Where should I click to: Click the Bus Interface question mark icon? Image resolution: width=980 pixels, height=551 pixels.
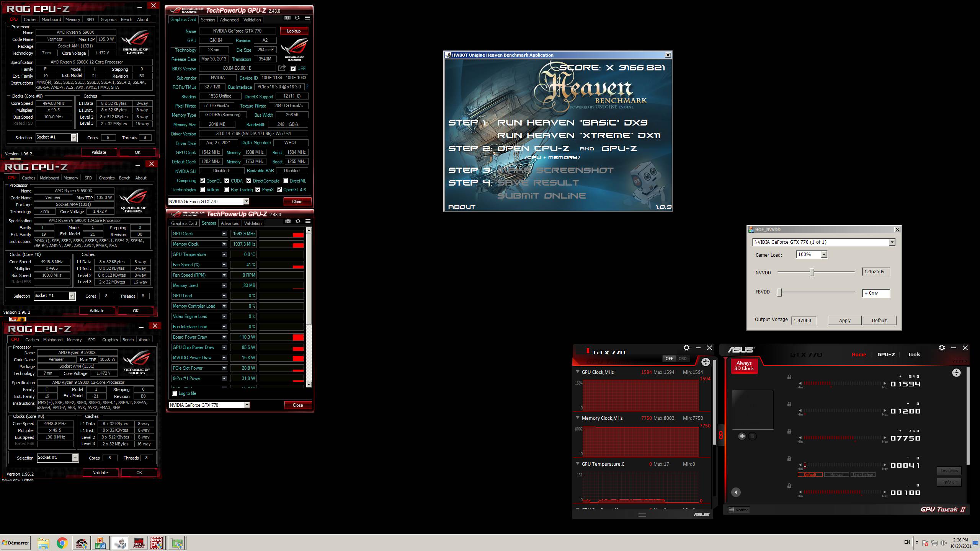tap(307, 87)
